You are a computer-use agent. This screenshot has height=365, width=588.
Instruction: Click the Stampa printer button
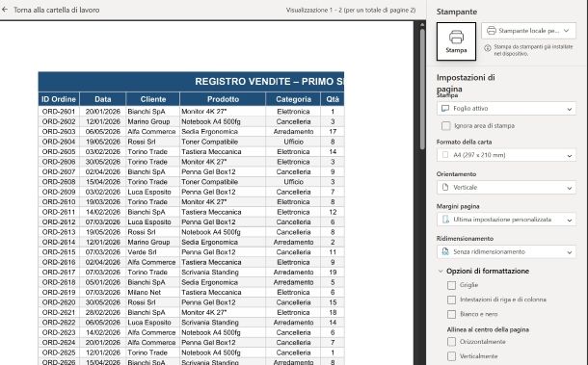tap(456, 41)
